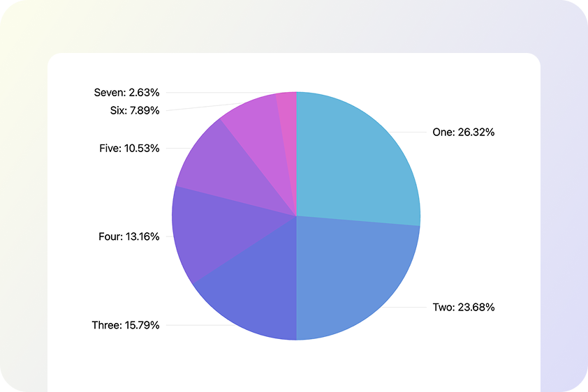Click the thin pink 'Seven' slice
Viewport: 588px width, 392px height.
287,112
